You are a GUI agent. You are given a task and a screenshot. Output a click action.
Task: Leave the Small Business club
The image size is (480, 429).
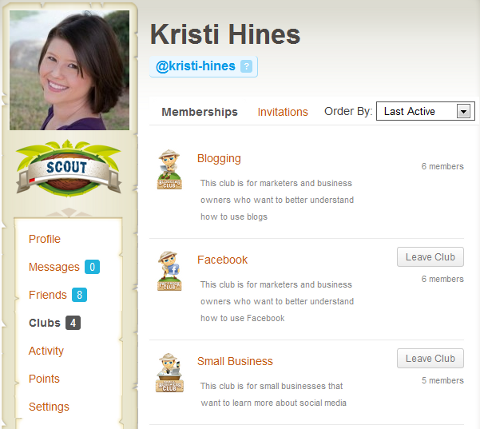430,358
